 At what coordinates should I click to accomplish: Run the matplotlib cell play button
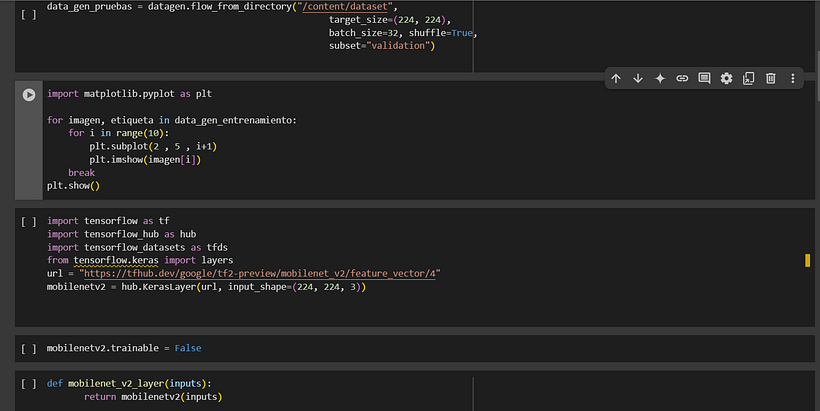[29, 94]
